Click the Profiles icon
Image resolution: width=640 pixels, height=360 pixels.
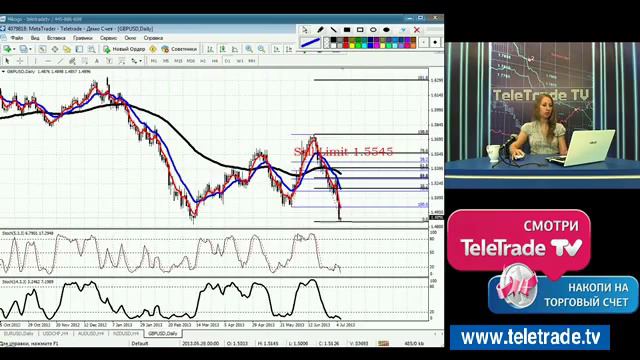click(x=23, y=49)
